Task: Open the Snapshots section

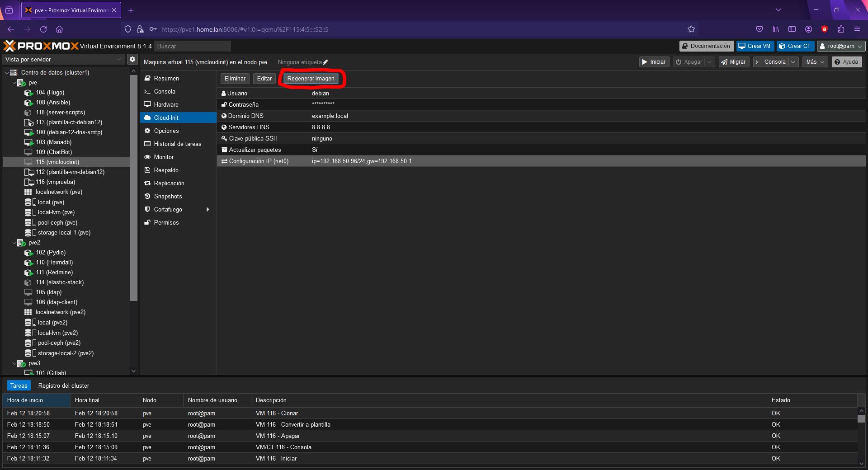Action: point(178,196)
